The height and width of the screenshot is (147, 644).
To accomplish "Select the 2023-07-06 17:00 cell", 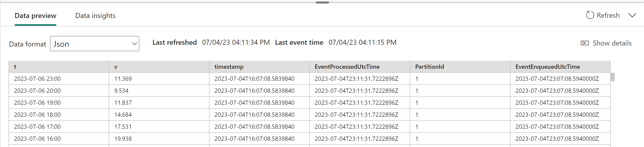I will tap(37, 127).
